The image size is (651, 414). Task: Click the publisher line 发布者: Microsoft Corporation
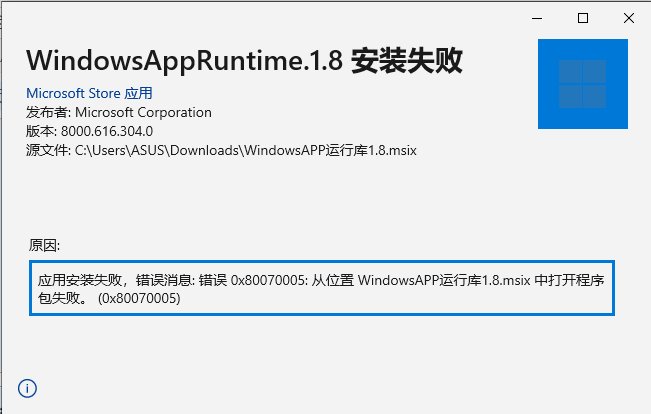tap(119, 112)
